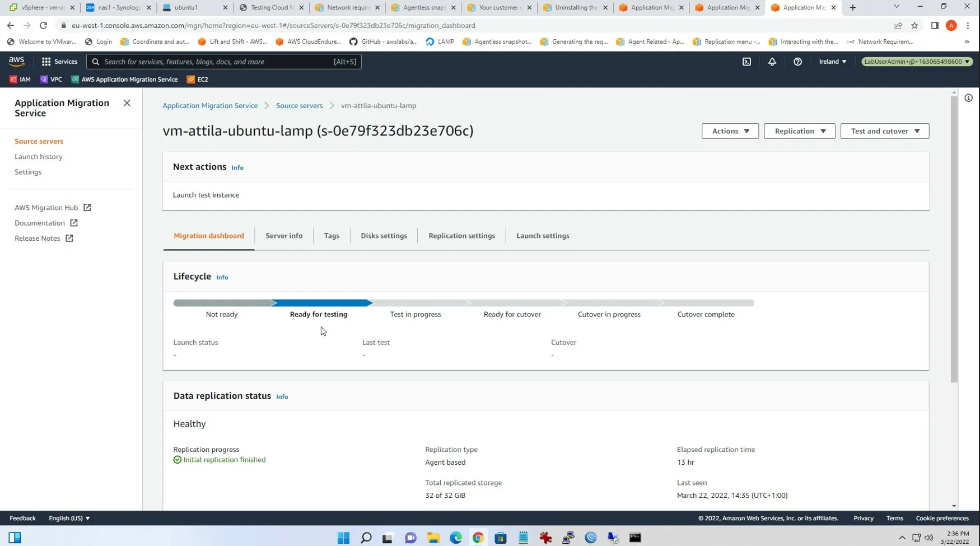The image size is (980, 546).
Task: Change language from English (US)
Action: click(69, 518)
